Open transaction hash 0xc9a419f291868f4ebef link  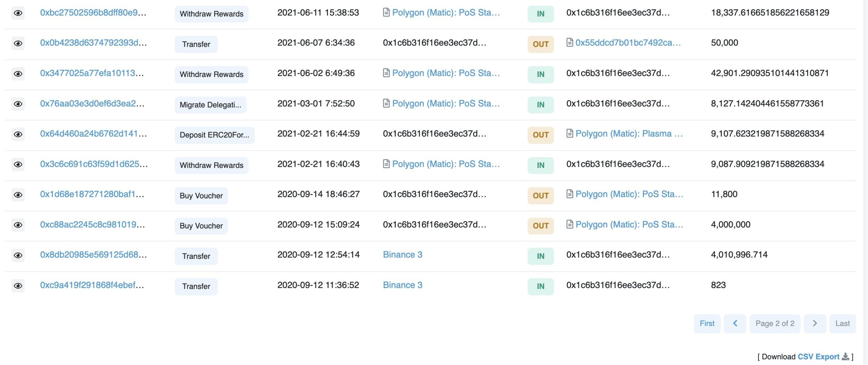coord(92,285)
